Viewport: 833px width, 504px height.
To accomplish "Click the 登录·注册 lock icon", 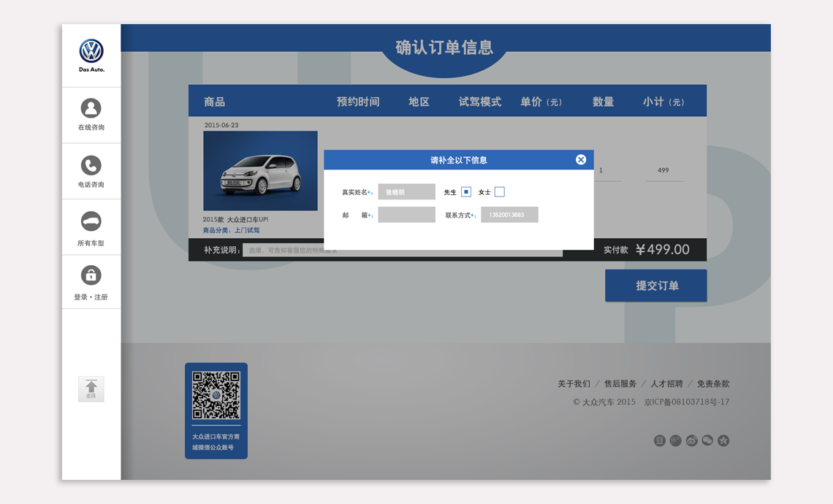I will pyautogui.click(x=91, y=275).
